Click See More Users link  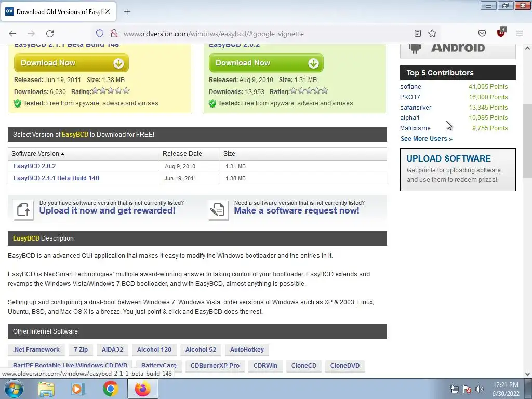(x=426, y=139)
